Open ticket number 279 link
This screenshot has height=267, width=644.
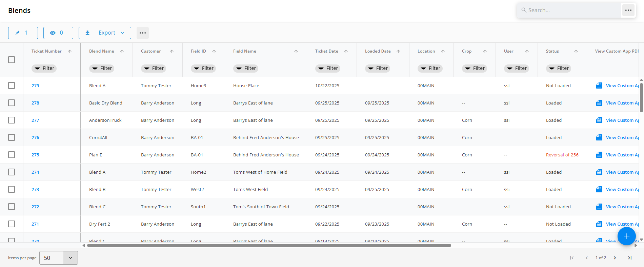coord(35,85)
